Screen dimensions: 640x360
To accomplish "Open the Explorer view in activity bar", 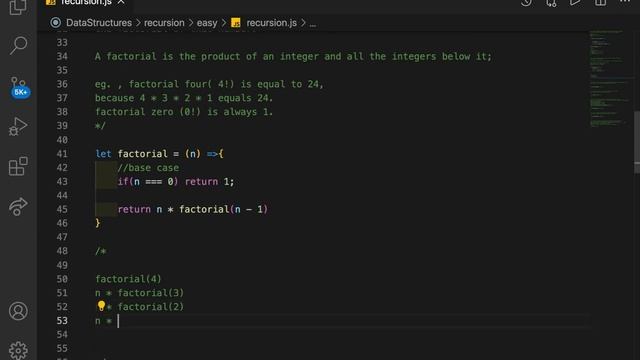I will coord(18,7).
